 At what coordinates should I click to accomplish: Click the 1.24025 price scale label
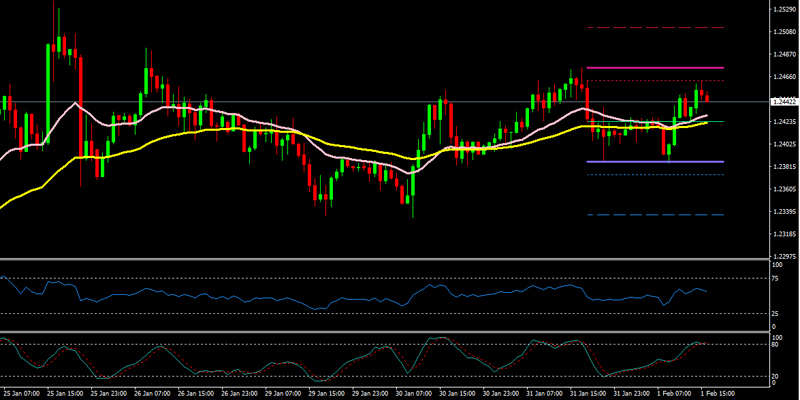(783, 145)
